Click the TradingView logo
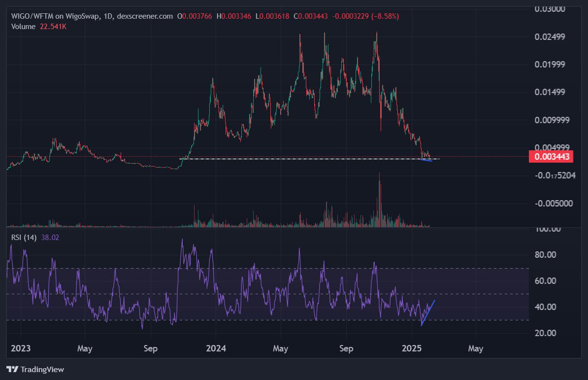 pos(35,370)
